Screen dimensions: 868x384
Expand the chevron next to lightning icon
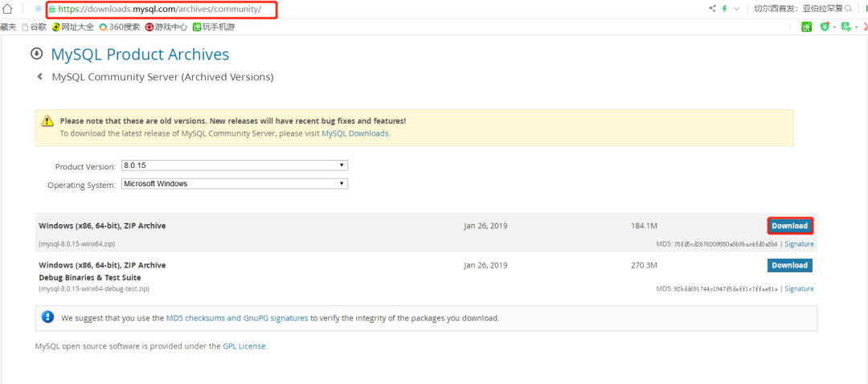(736, 9)
